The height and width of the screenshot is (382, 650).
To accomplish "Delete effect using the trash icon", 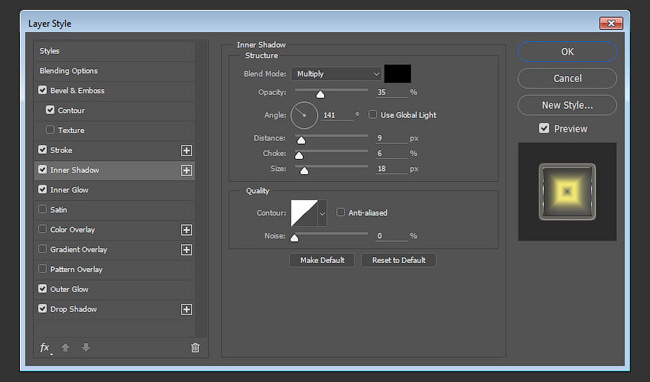I will [x=195, y=348].
